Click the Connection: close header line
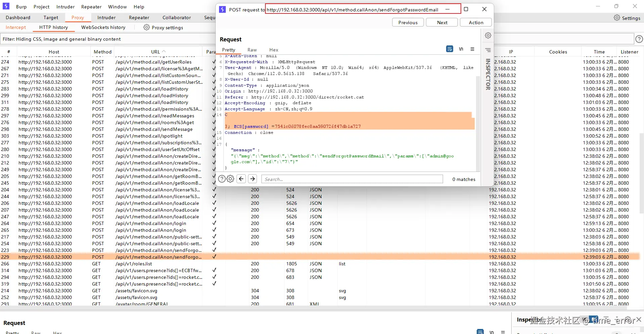Viewport: 644px width, 334px height. click(x=249, y=133)
